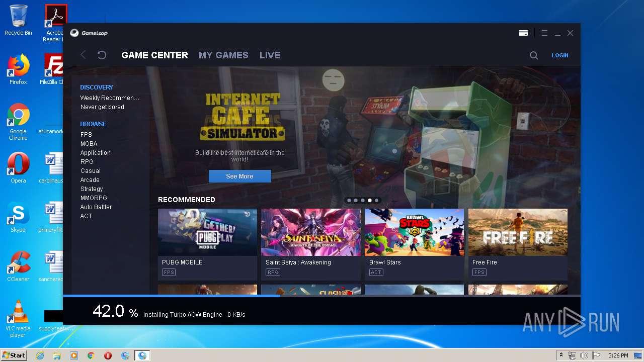644x362 pixels.
Task: Click the installation progress bar
Action: (321, 296)
